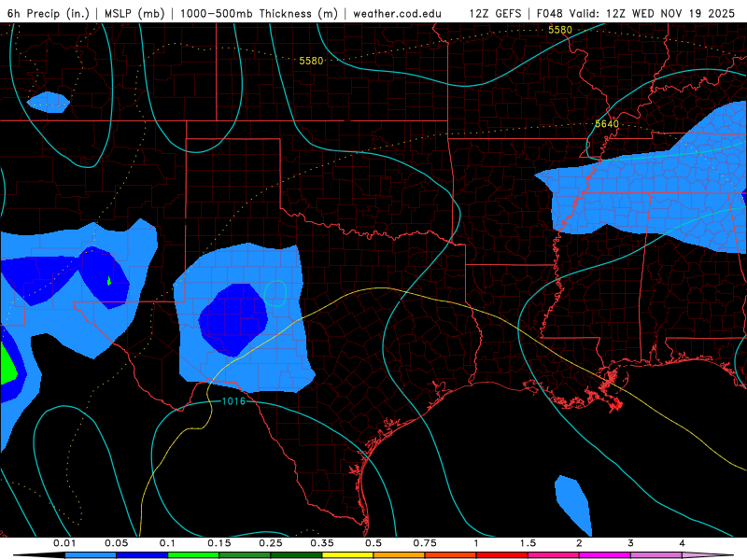Select the '1000-500mb Thickness (m)' header text
Viewport: 747px width, 560px height.
[259, 13]
